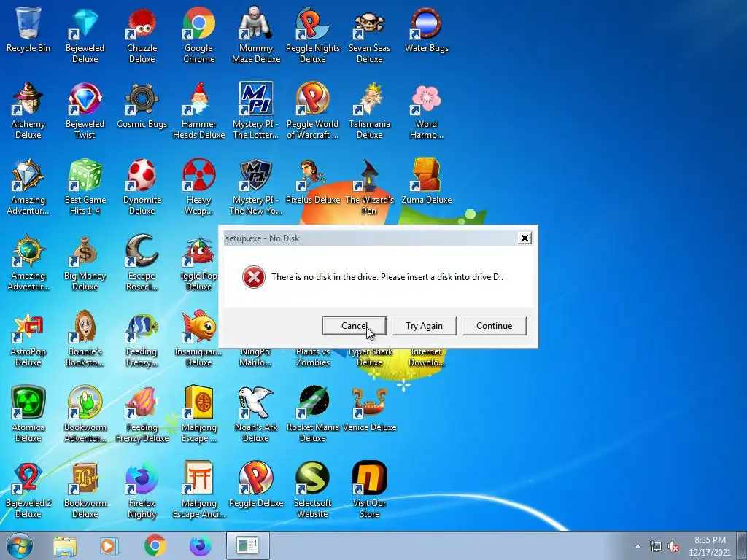Launch Windows Media Player from taskbar

click(109, 545)
